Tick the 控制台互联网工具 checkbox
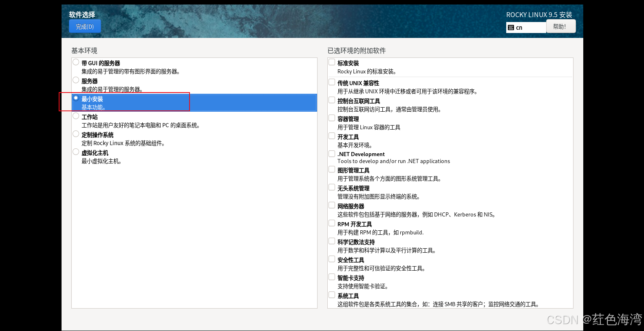The width and height of the screenshot is (644, 331). point(332,100)
